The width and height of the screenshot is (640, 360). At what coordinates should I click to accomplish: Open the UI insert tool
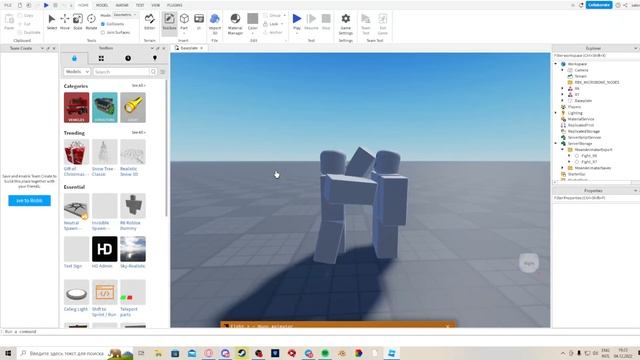199,22
